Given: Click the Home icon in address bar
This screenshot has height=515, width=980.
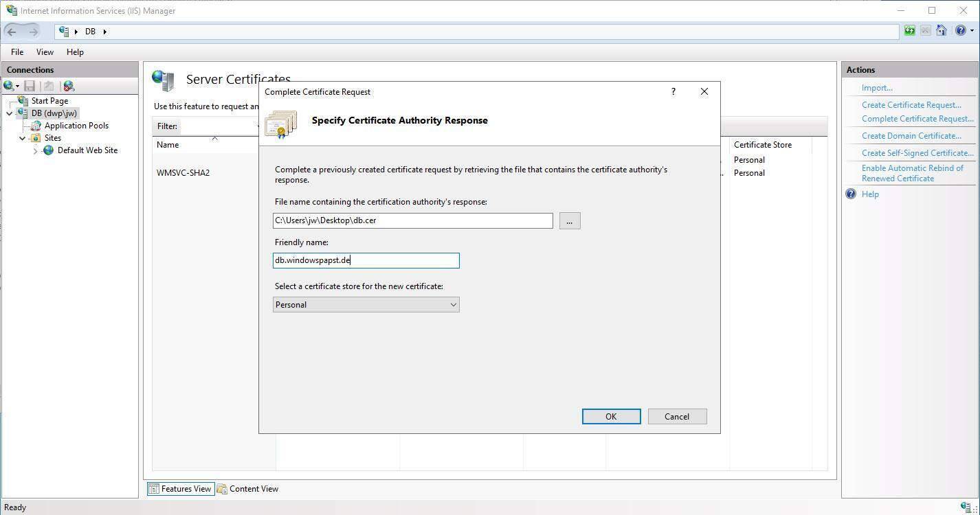Looking at the screenshot, I should click(942, 31).
